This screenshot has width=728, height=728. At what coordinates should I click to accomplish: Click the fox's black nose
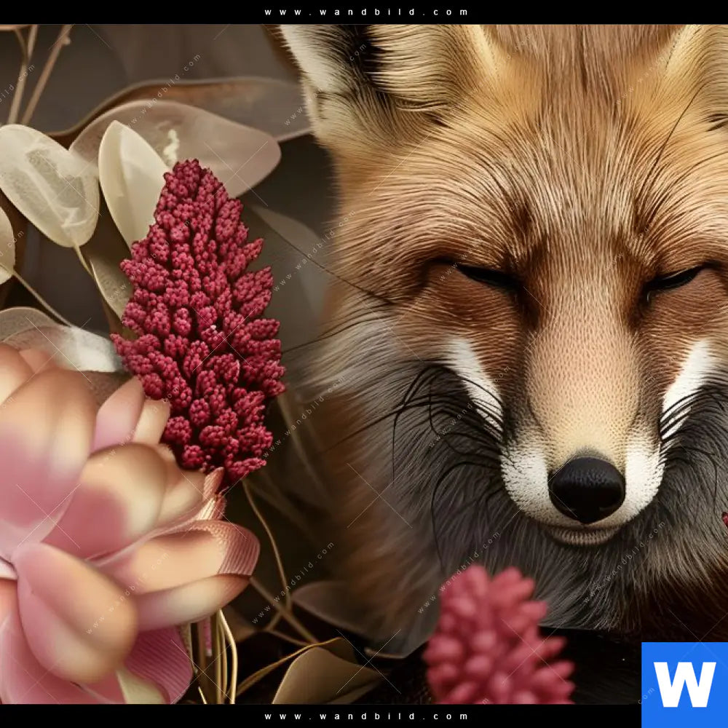click(586, 488)
